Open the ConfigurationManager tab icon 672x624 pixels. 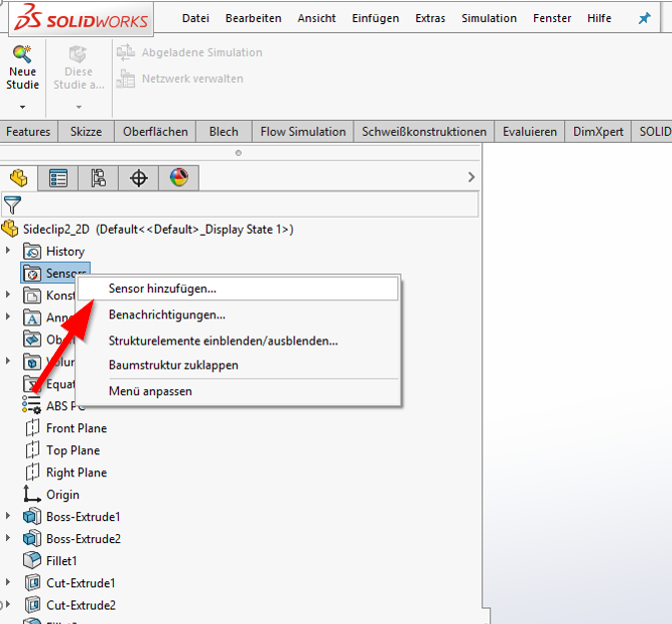(x=99, y=178)
